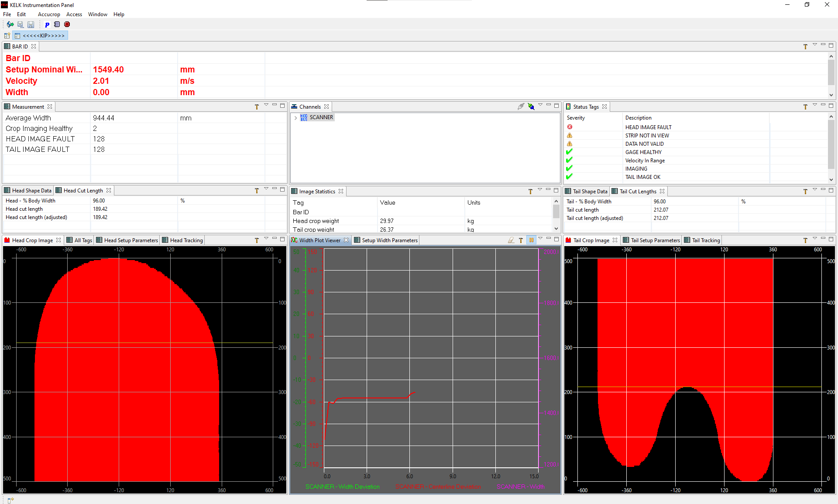Click the Open Perspective icon beside the KIP button

[7, 36]
